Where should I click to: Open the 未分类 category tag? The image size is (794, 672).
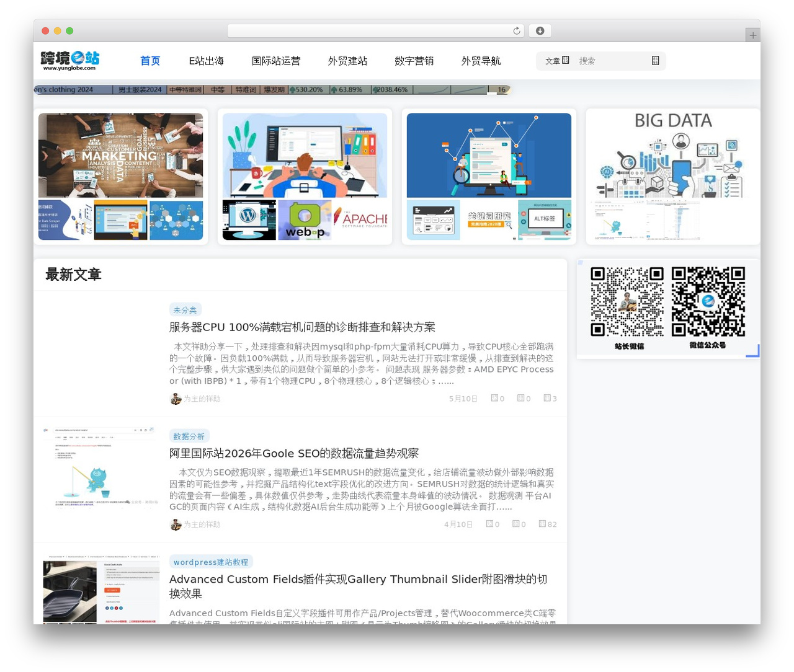(185, 310)
